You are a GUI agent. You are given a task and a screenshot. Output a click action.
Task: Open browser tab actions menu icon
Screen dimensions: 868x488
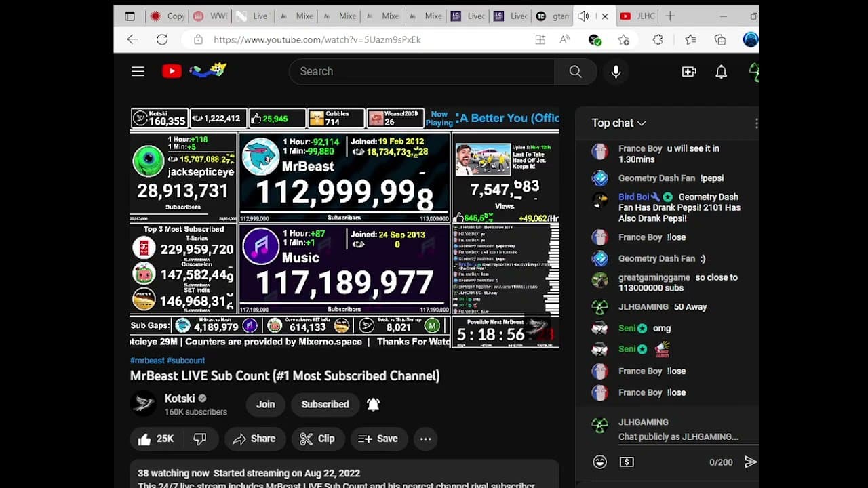pos(130,16)
